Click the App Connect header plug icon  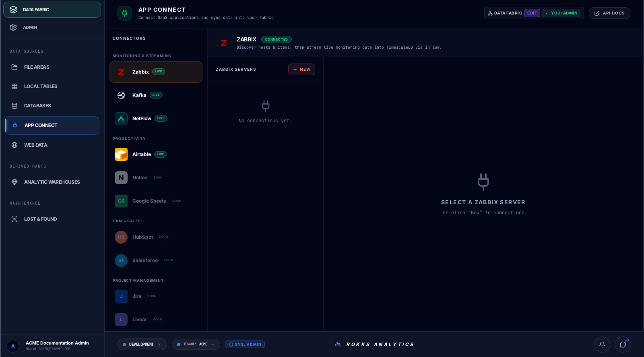[x=125, y=13]
